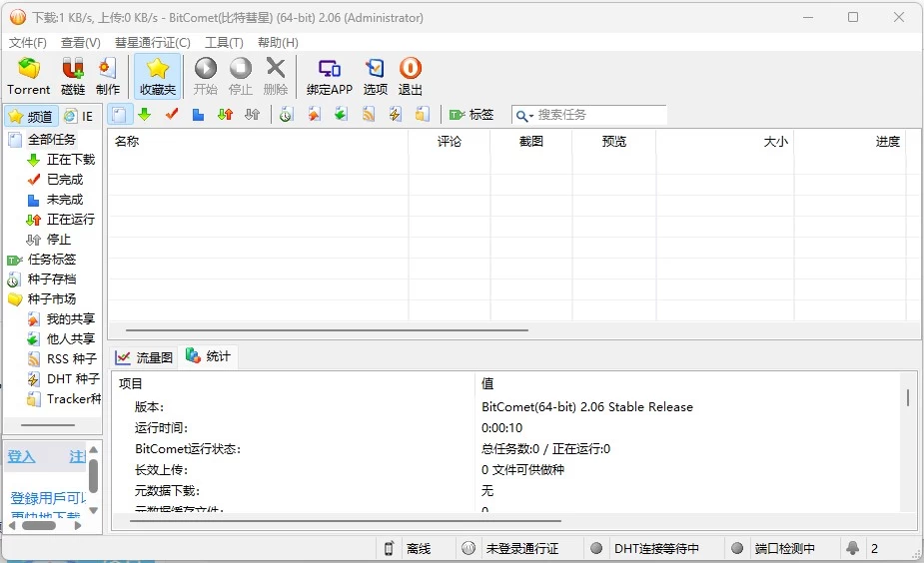The image size is (924, 563).
Task: Click the 搜索任务 search field
Action: pos(599,115)
